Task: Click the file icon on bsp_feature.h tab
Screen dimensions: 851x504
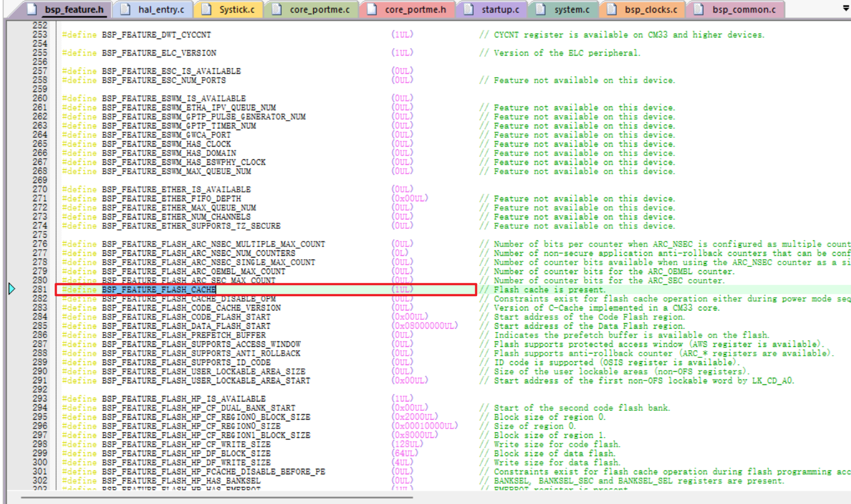Action: point(32,9)
